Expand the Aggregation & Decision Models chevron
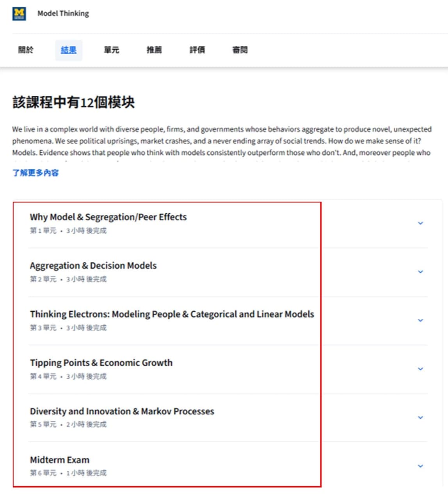The image size is (448, 500). (420, 272)
